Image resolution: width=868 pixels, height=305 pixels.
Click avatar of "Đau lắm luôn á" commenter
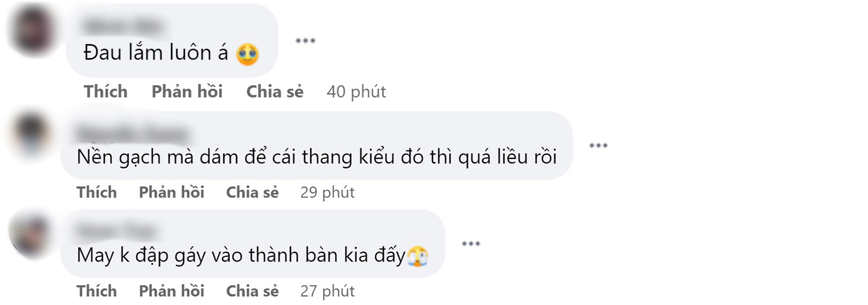click(34, 29)
